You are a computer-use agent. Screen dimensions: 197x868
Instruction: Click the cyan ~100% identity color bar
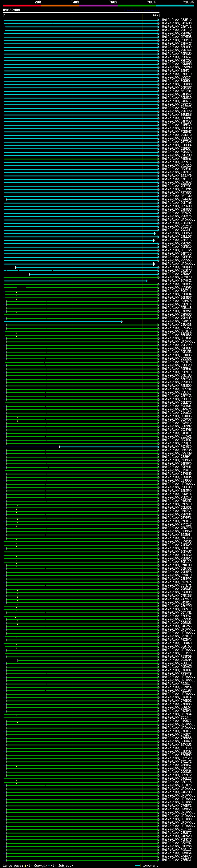(x=175, y=6)
